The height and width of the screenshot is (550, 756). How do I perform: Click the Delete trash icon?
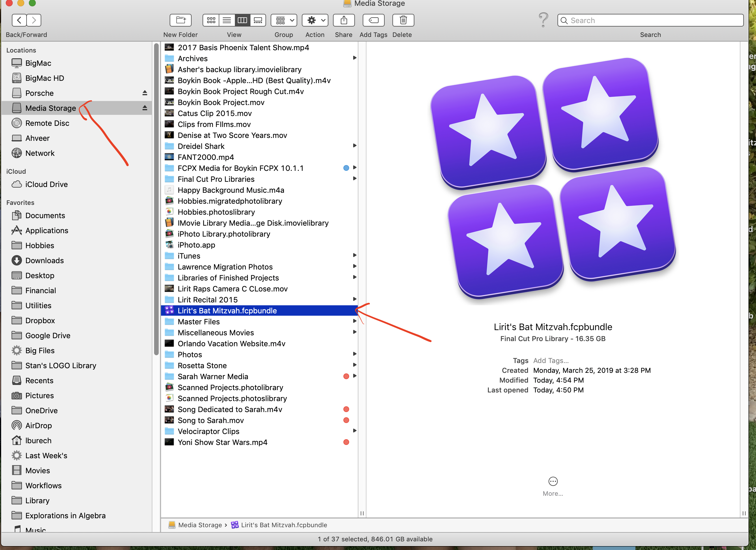[403, 20]
